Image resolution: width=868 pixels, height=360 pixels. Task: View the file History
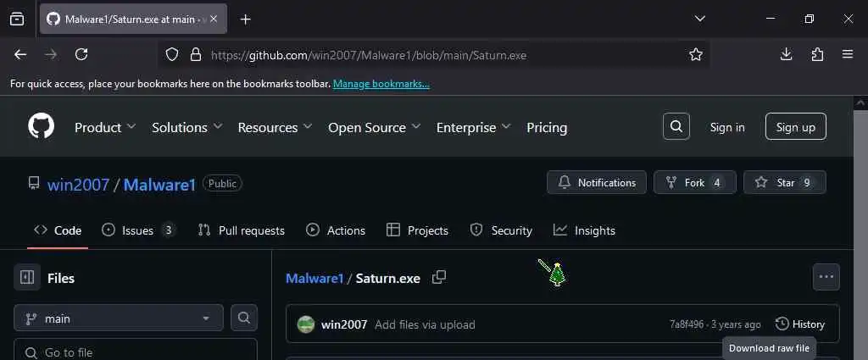coord(800,324)
